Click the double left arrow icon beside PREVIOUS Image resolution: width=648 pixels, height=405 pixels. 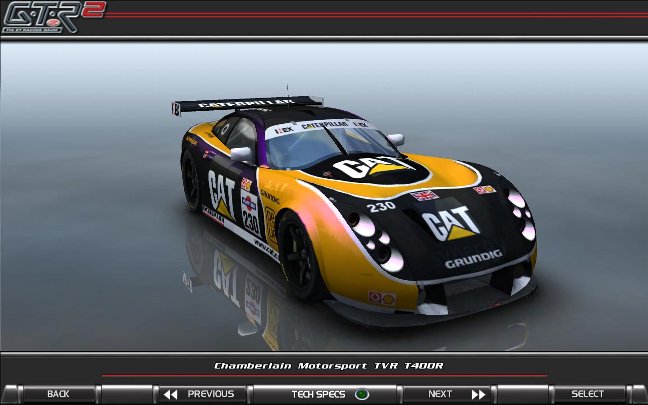[x=170, y=394]
